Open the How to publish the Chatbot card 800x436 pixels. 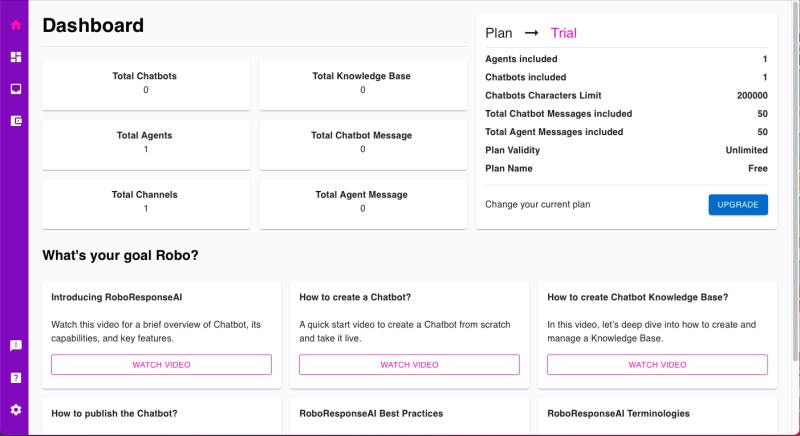[x=161, y=417]
